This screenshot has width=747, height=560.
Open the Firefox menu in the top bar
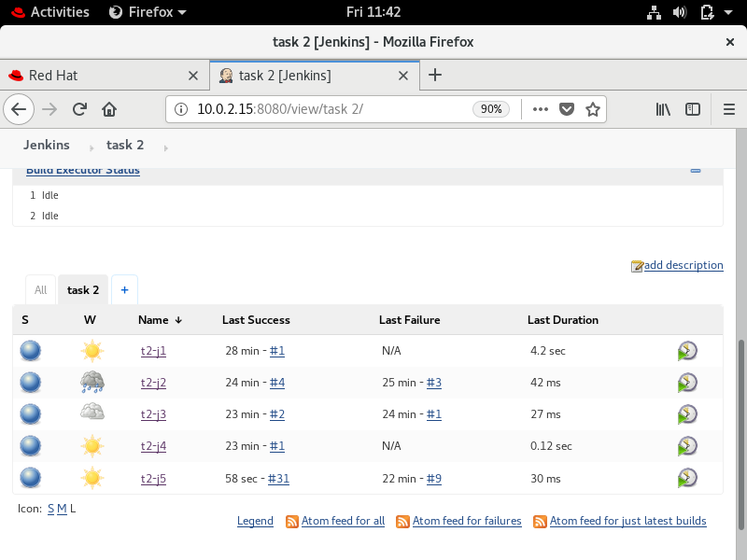148,12
